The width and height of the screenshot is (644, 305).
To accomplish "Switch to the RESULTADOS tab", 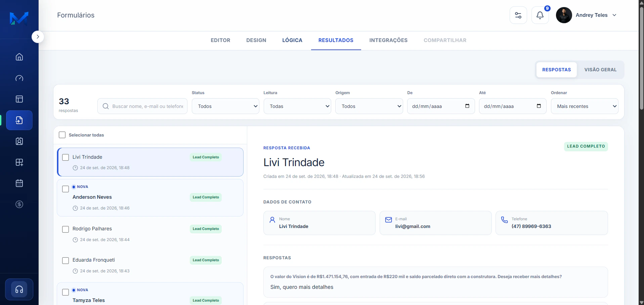I will pos(336,40).
